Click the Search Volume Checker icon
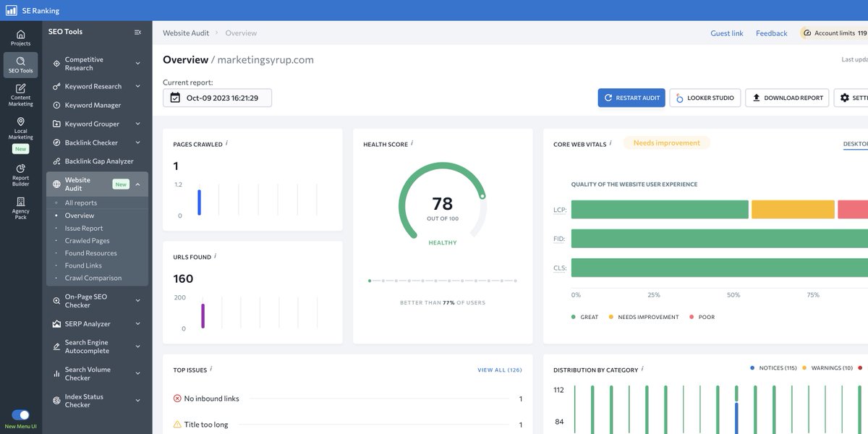 coord(56,373)
